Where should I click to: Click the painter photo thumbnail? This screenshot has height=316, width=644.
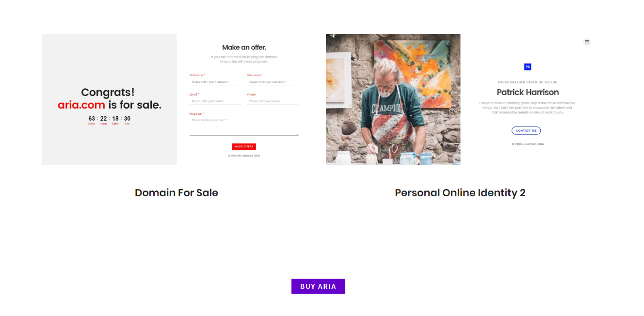pos(393,99)
